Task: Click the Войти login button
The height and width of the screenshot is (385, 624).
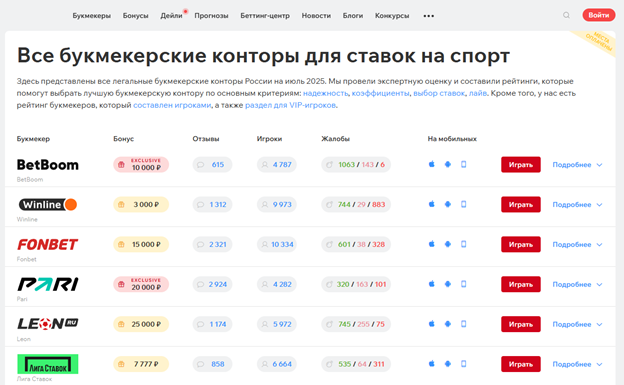Action: click(599, 15)
